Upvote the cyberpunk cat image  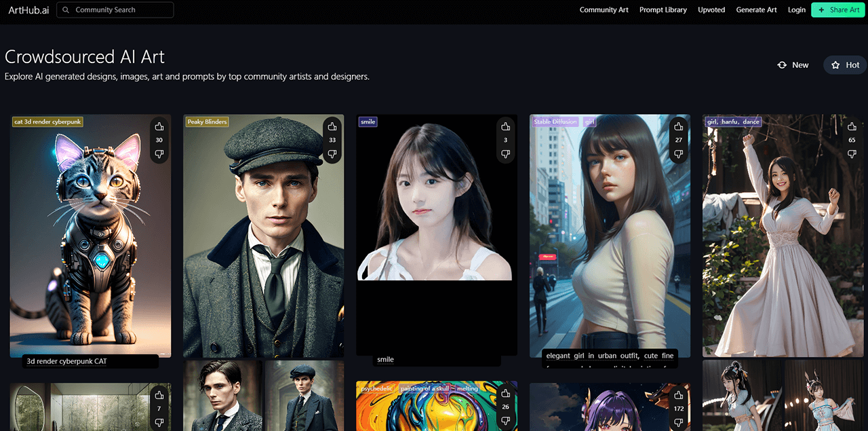tap(159, 126)
